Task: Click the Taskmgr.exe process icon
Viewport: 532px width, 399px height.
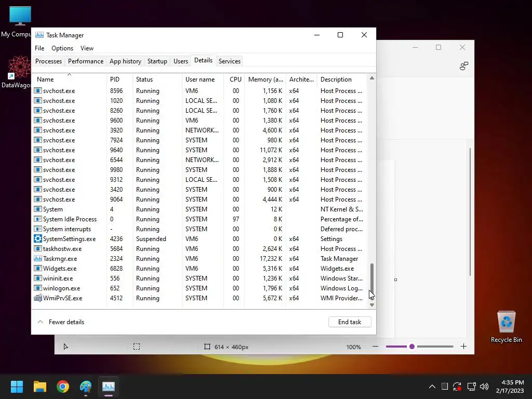Action: click(37, 259)
